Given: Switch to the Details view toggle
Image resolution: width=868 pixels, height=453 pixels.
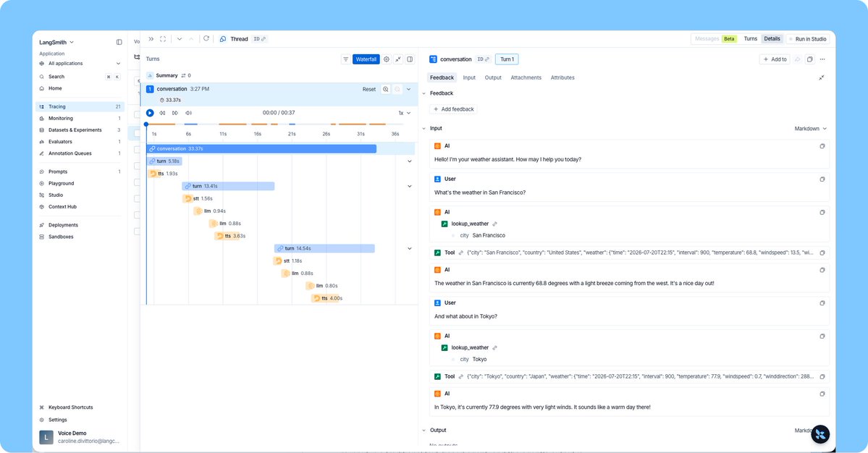Looking at the screenshot, I should click(x=772, y=39).
